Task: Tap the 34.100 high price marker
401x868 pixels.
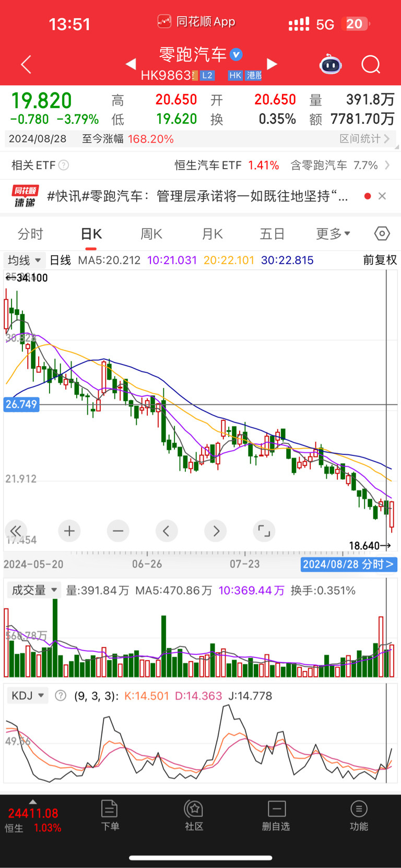Action: pos(27,278)
